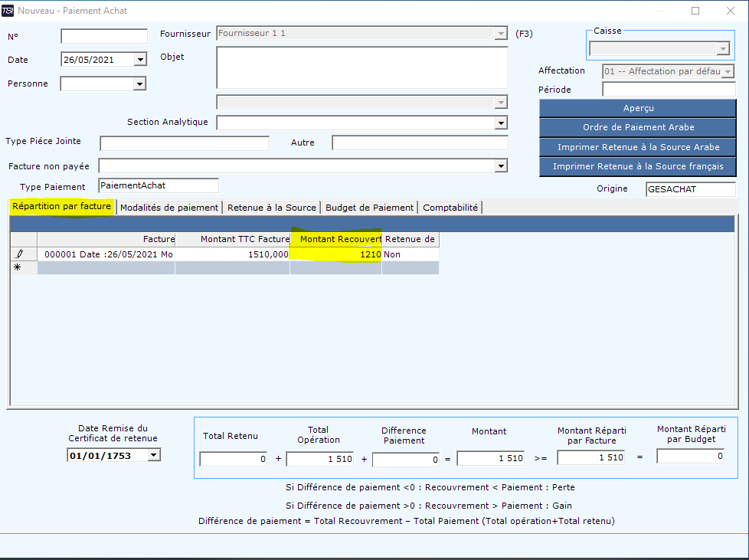Close the Paiement Achat window
749x560 pixels.
pos(731,11)
